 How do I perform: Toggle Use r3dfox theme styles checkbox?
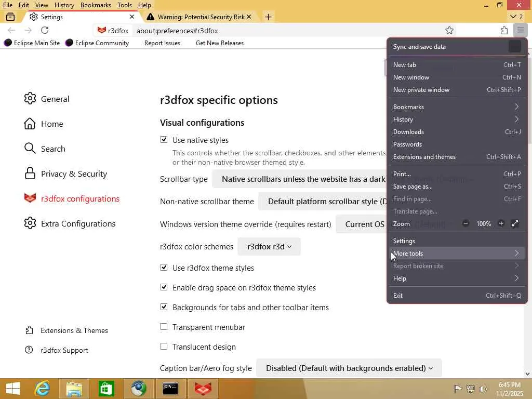[x=164, y=268]
